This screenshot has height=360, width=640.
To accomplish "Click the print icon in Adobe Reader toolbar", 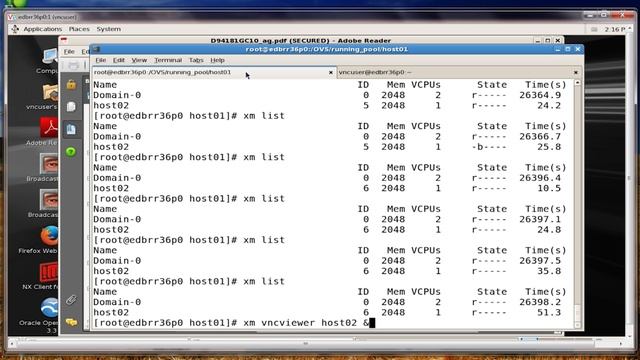I will 73,65.
